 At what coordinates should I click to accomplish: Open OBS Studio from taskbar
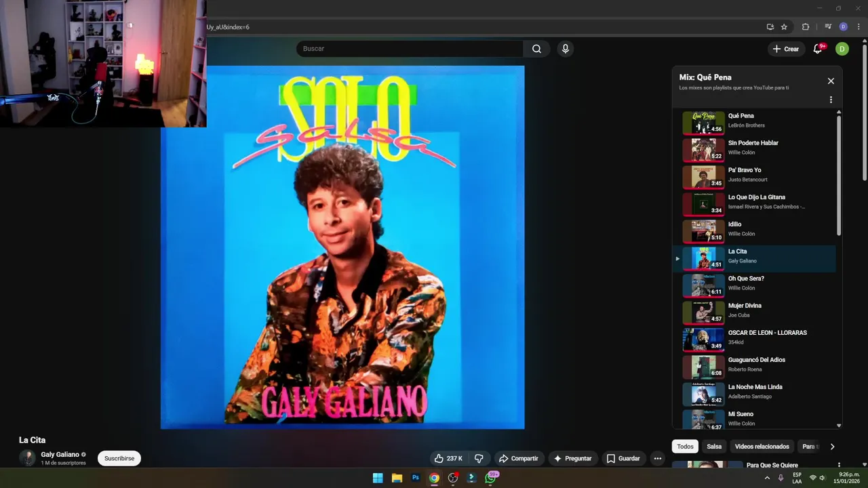point(453,478)
